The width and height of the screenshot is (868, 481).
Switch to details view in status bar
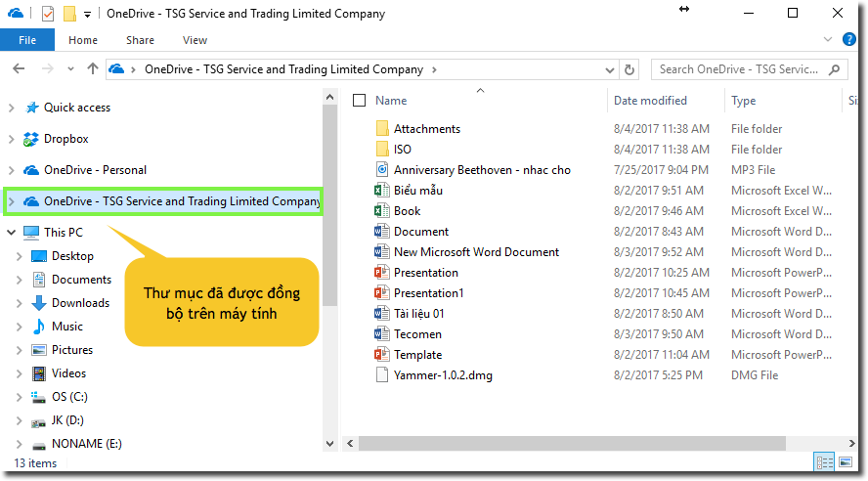click(822, 461)
